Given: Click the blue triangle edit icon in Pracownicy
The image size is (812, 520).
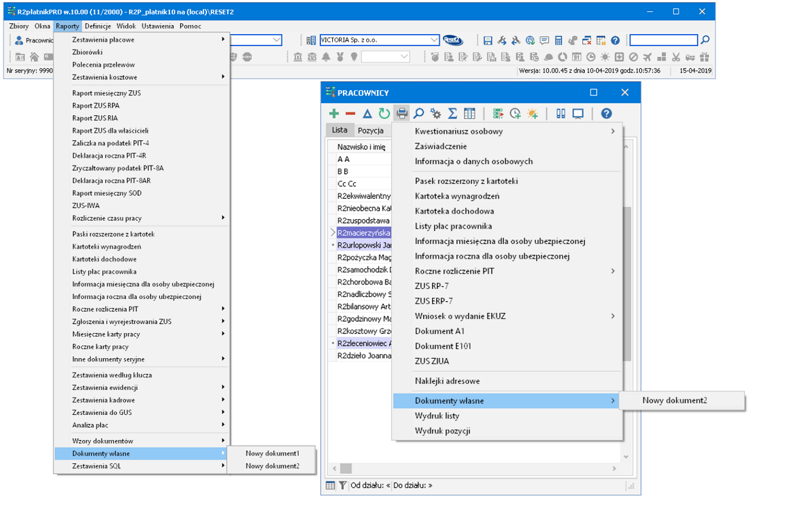Looking at the screenshot, I should click(368, 113).
